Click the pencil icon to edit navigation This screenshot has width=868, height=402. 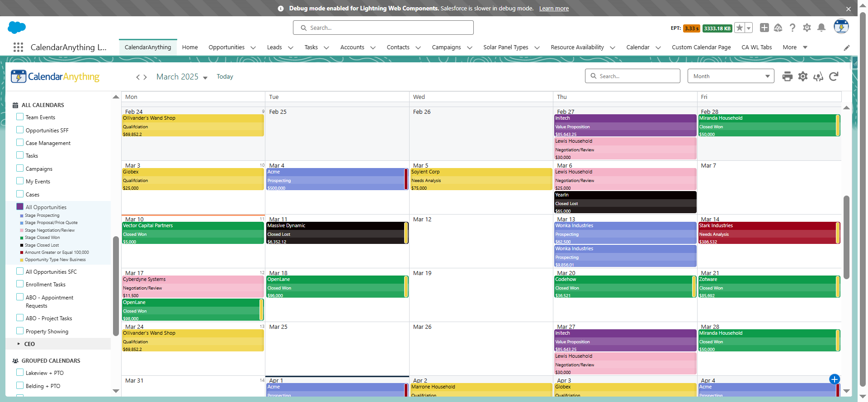(847, 48)
